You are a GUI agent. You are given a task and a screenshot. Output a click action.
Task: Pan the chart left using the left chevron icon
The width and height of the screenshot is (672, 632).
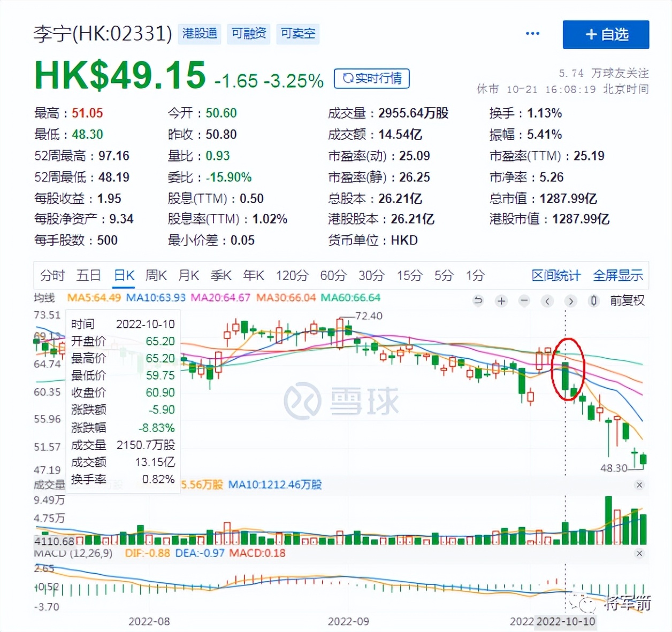pyautogui.click(x=547, y=301)
